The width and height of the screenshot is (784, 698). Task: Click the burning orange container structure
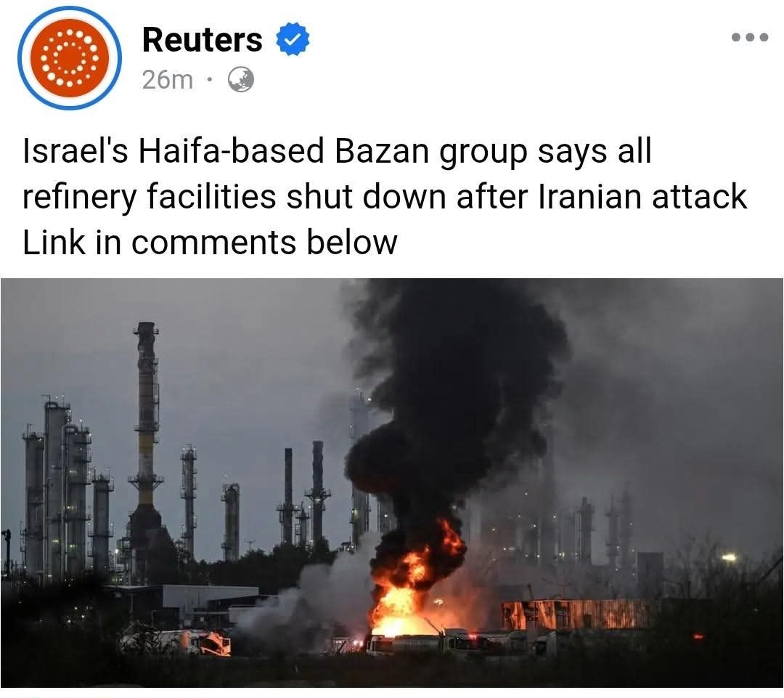point(575,614)
